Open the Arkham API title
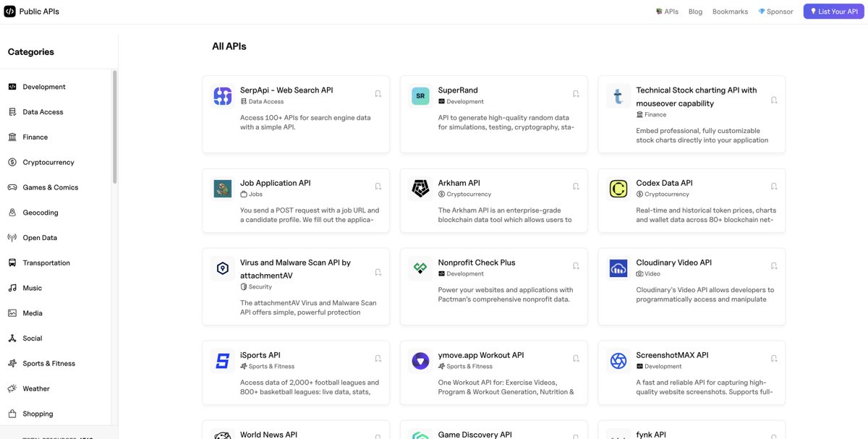Image resolution: width=868 pixels, height=439 pixels. (459, 183)
